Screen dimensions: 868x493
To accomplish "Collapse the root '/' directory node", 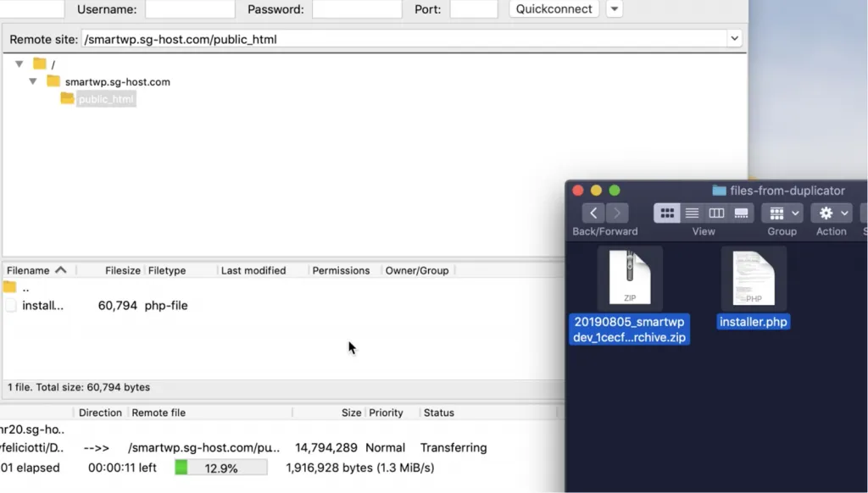I will coord(19,64).
